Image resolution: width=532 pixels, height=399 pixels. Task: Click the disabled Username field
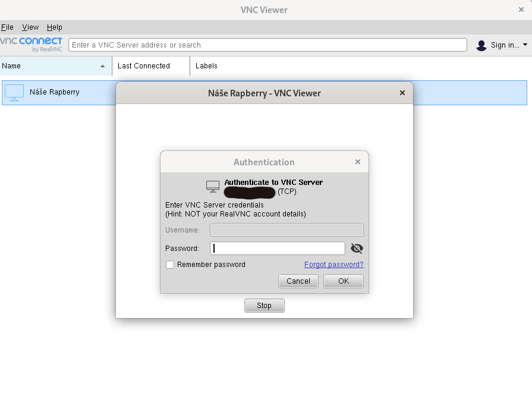pos(287,230)
